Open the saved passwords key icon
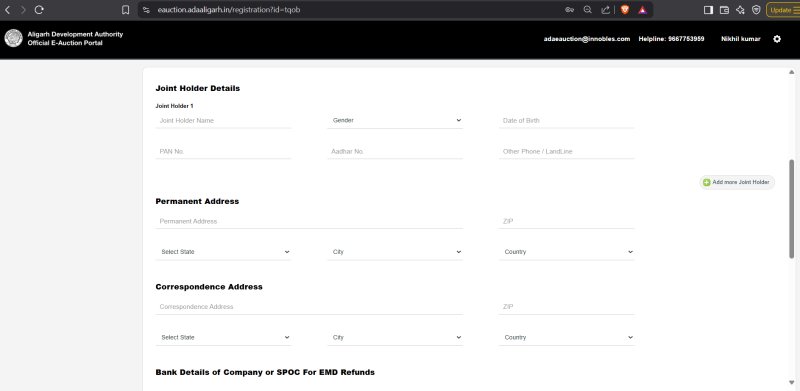The image size is (800, 391). (569, 10)
